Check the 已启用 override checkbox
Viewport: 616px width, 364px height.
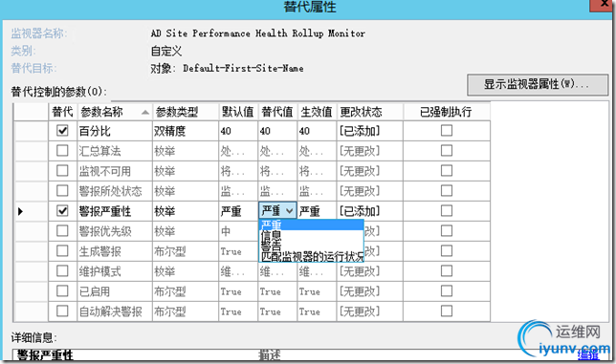62,291
